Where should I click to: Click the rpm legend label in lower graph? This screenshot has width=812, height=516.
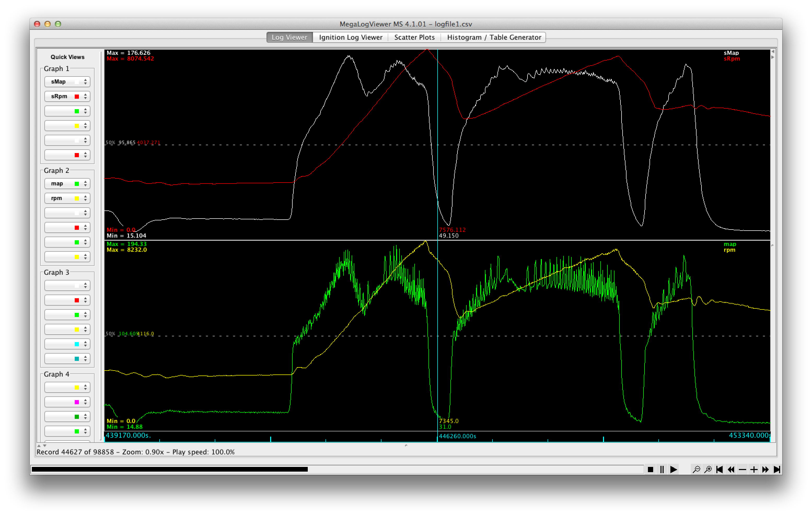tap(729, 250)
